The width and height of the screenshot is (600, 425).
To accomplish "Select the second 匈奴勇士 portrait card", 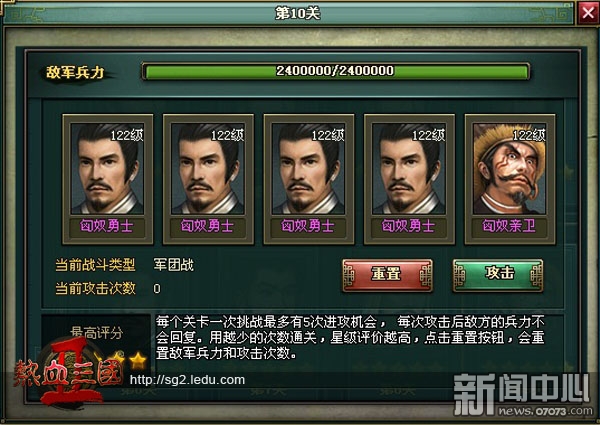I will tap(208, 179).
